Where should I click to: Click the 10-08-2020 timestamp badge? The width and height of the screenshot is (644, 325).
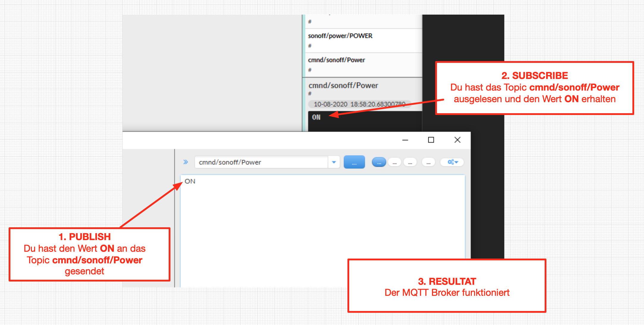(x=359, y=104)
